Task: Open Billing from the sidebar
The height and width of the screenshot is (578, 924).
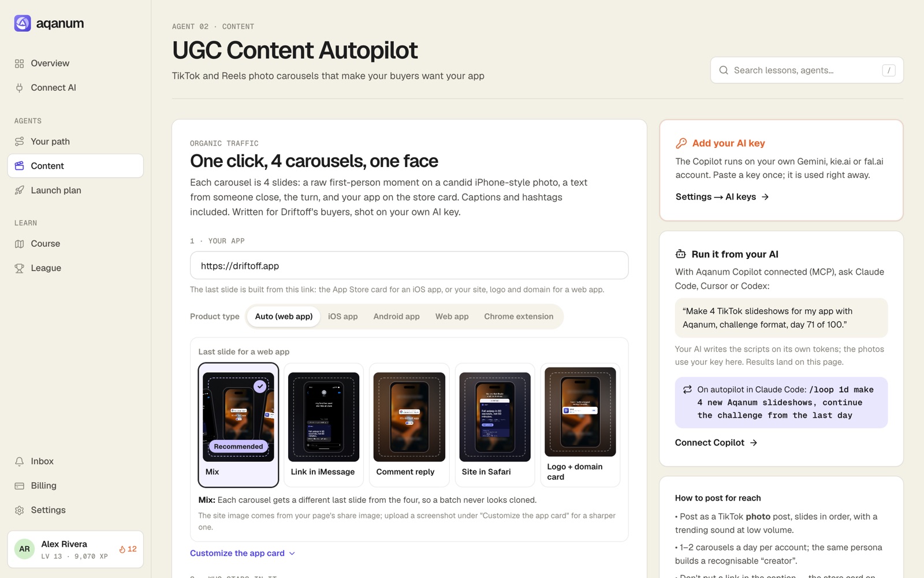Action: pyautogui.click(x=76, y=486)
